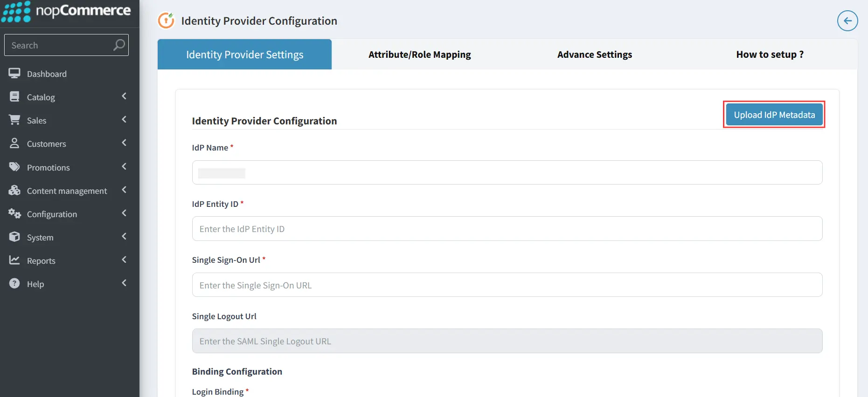The width and height of the screenshot is (868, 397).
Task: Click the Customers person icon
Action: (x=14, y=143)
